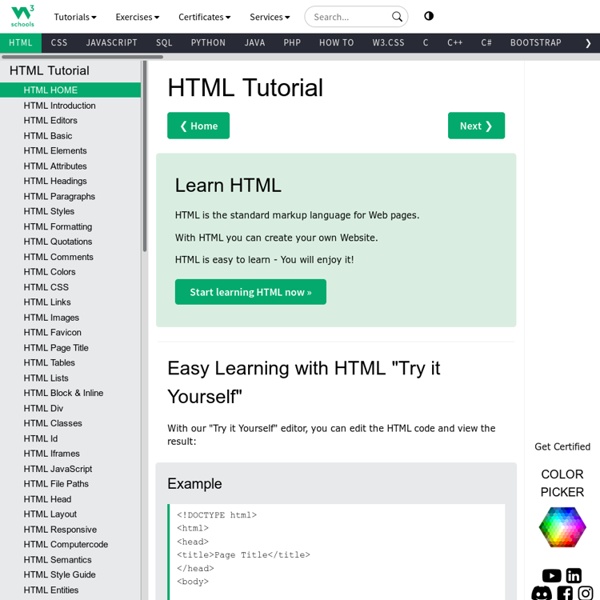Open HTML Introduction in sidebar

tap(70, 105)
